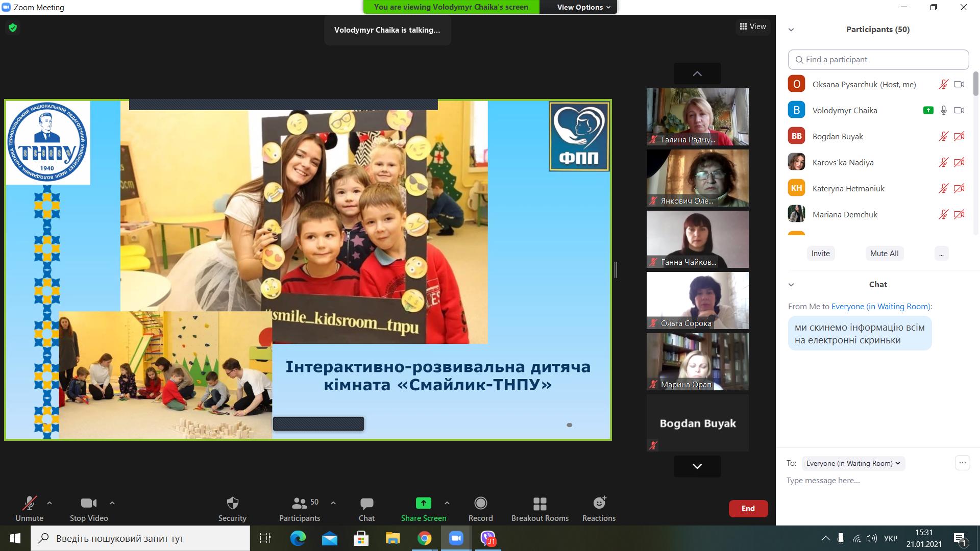
Task: Launch Viber from the taskbar
Action: (x=488, y=538)
